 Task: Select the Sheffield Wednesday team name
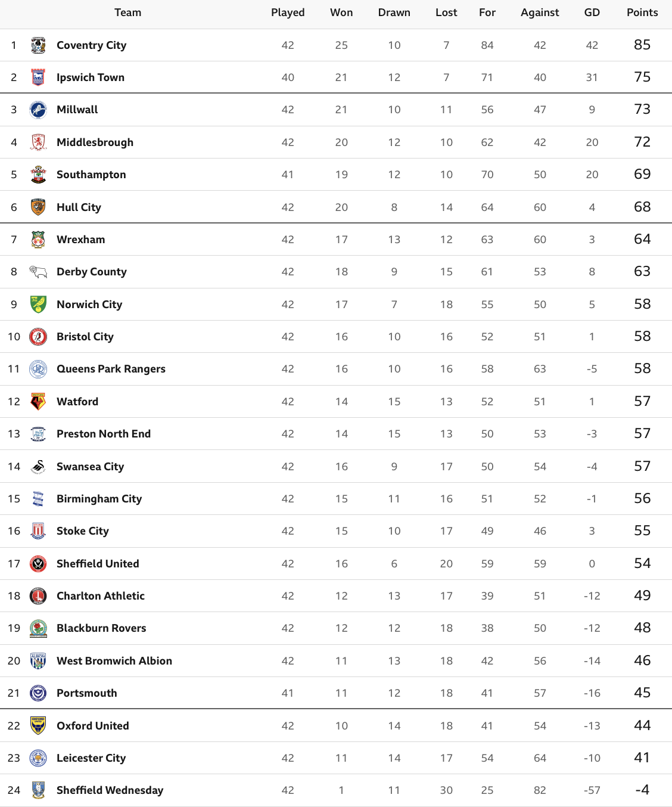[110, 790]
